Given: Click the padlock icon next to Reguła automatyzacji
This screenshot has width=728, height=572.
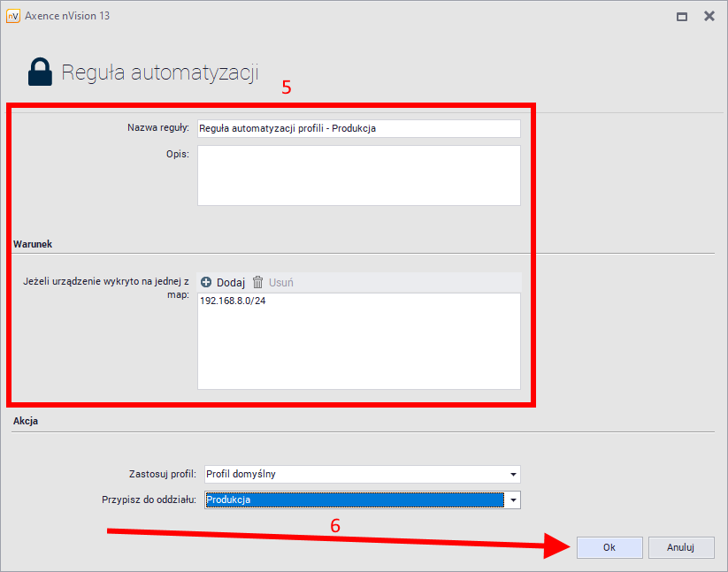Looking at the screenshot, I should tap(39, 72).
